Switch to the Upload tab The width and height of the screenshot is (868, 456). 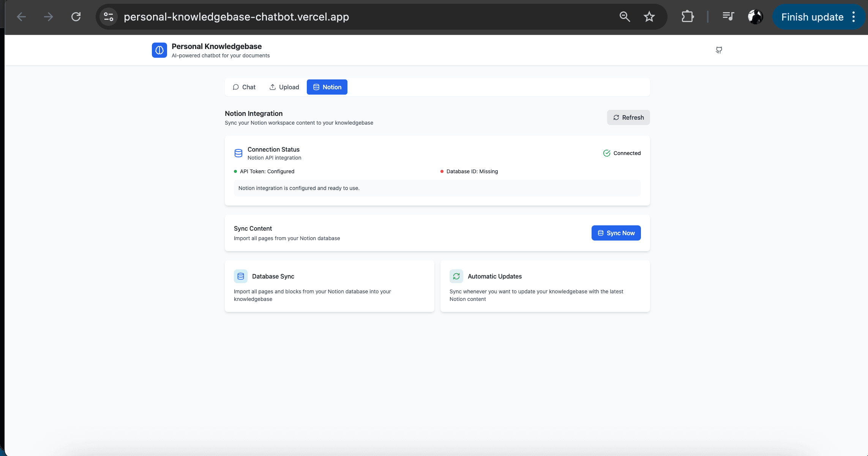[284, 87]
